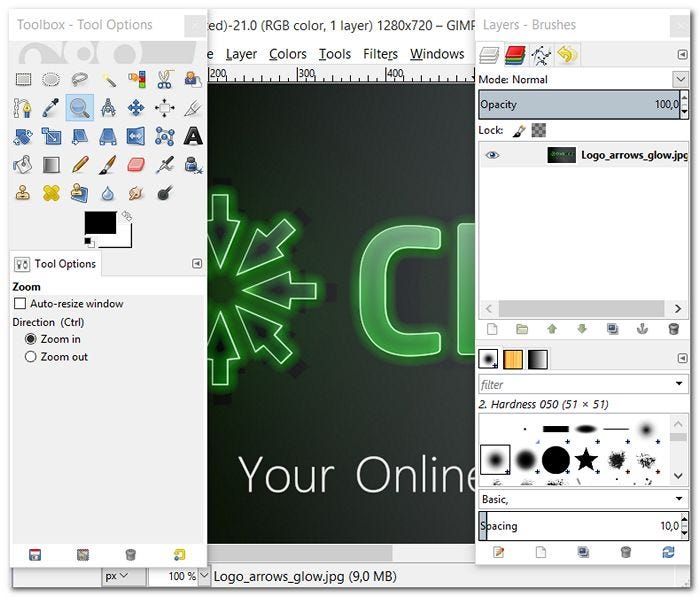Select the Zoom in radio button
Viewport: 700px width, 597px height.
30,339
